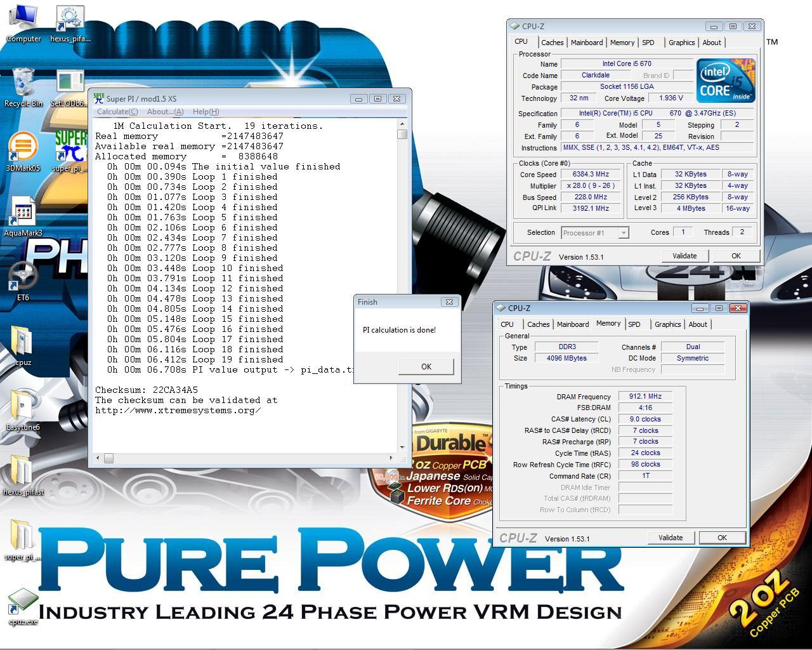The image size is (812, 650).
Task: Click the Super PI title bar icon
Action: point(98,98)
